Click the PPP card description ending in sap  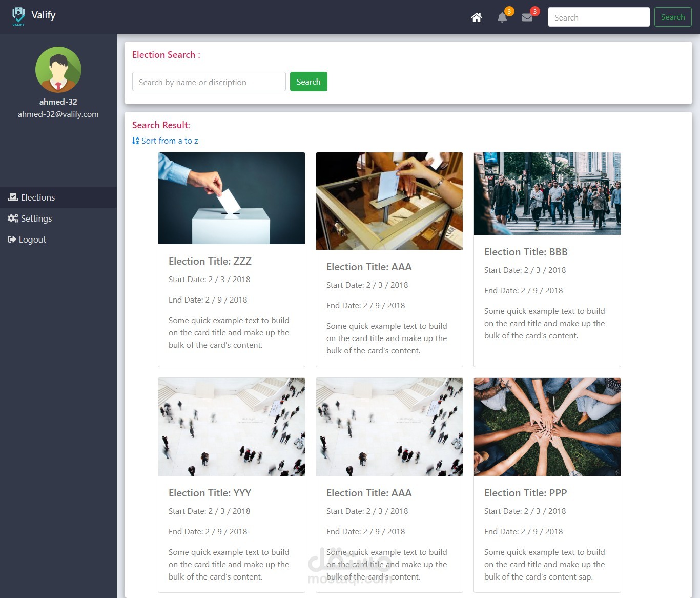(545, 564)
